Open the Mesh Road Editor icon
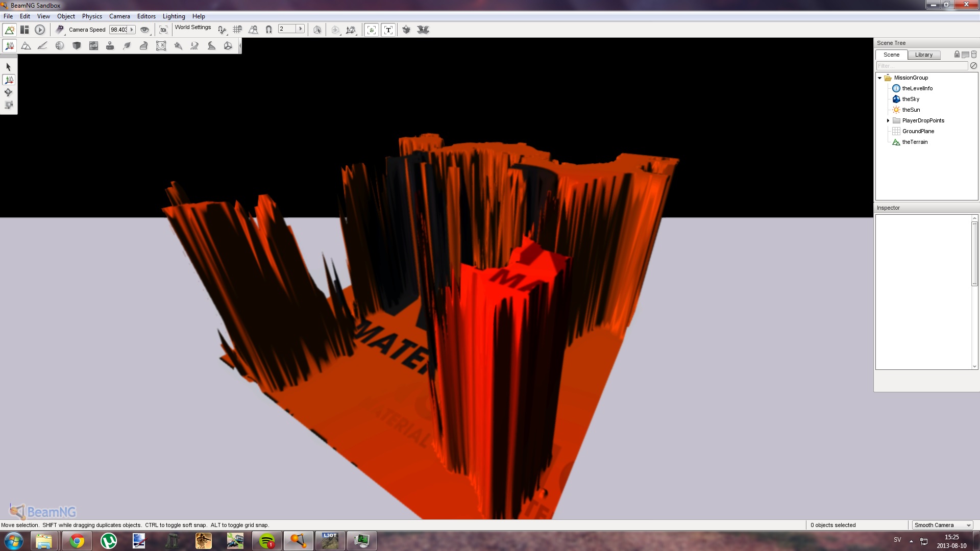The height and width of the screenshot is (551, 980). tap(144, 46)
